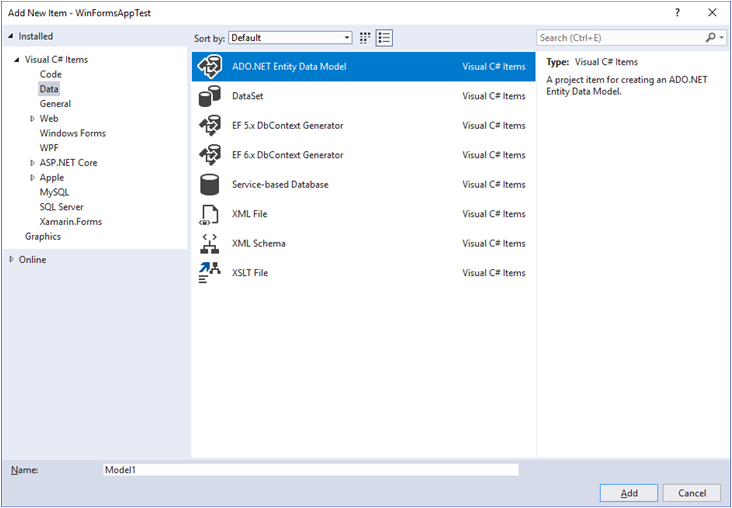Expand the Web tree node
732x508 pixels.
click(32, 119)
